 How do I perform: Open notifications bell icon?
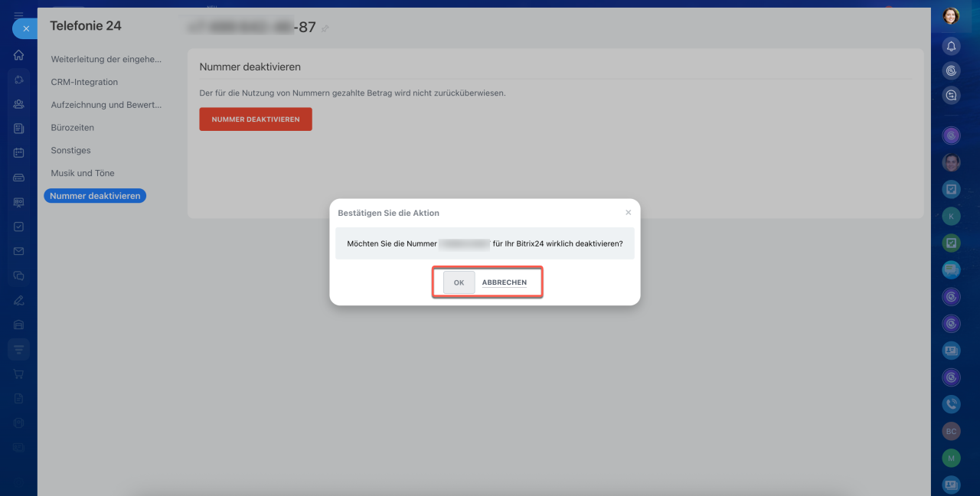[x=951, y=47]
